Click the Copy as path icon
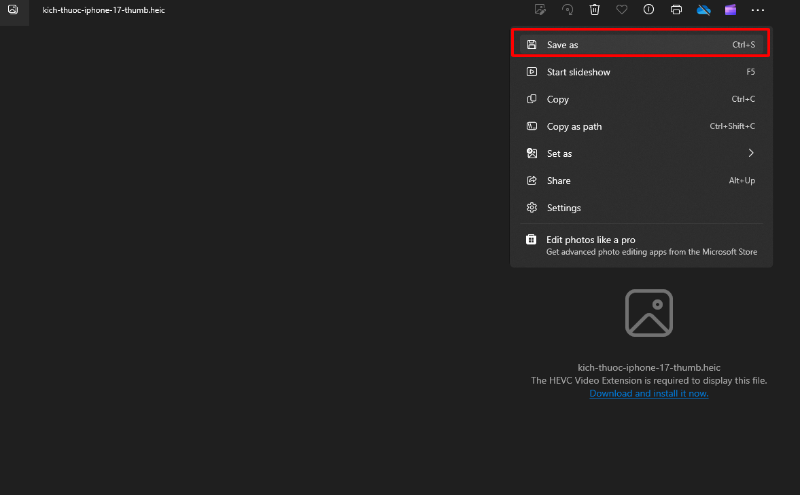The height and width of the screenshot is (495, 800). [x=532, y=126]
